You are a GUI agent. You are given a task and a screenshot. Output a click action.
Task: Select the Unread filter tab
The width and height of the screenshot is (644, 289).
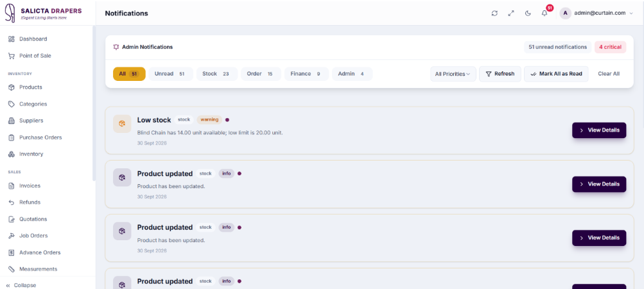click(171, 74)
